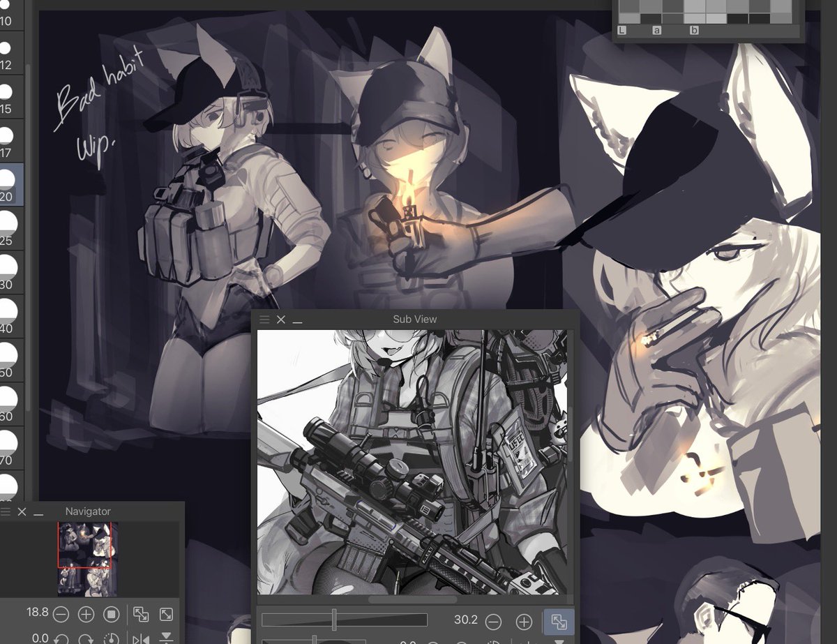Reset canvas rotation in Navigator
837x644 pixels.
coord(111,639)
